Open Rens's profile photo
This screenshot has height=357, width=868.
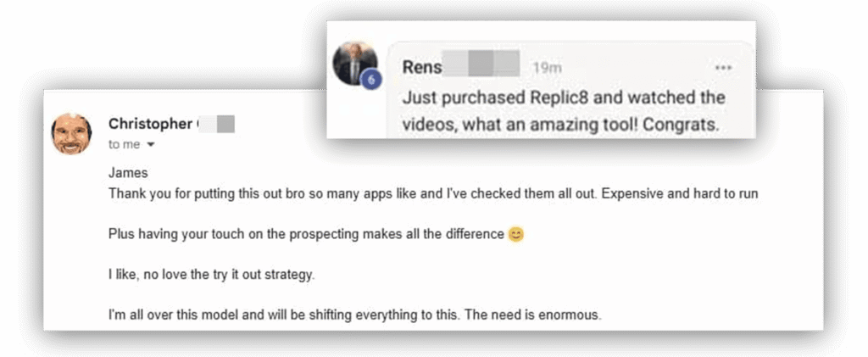[355, 63]
